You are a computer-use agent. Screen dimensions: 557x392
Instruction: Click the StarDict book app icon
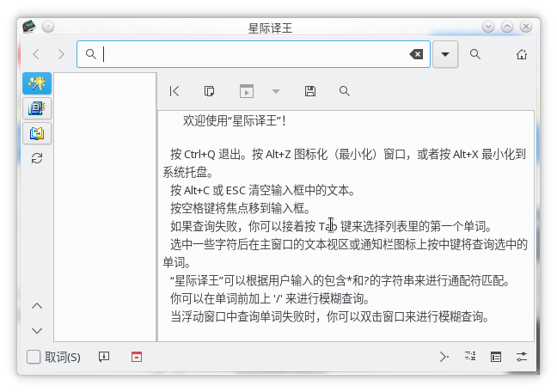(x=28, y=27)
